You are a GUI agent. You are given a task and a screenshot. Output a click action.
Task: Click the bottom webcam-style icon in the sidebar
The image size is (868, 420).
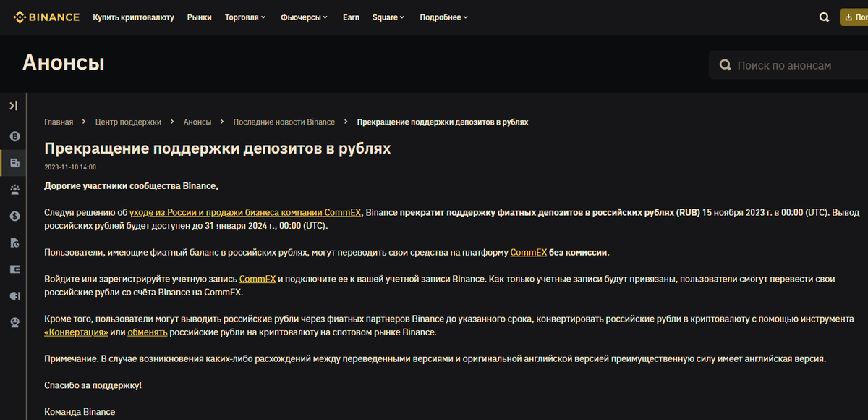coord(14,322)
